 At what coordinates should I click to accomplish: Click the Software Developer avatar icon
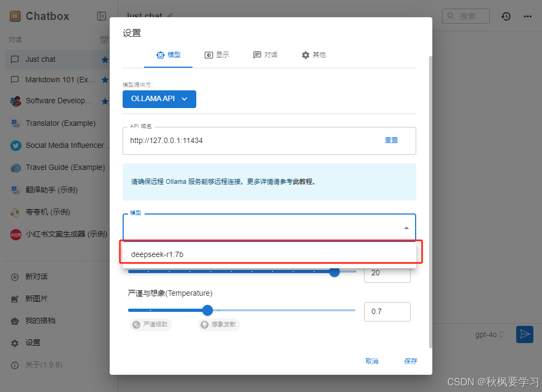[15, 101]
